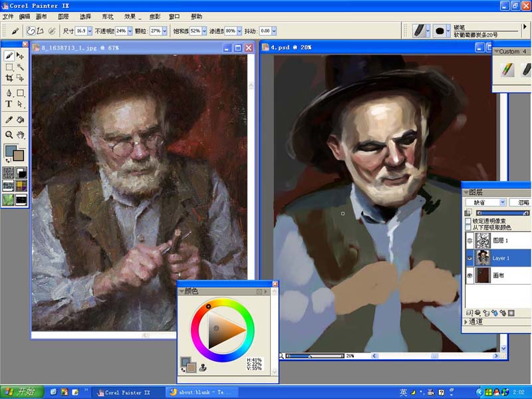
Task: Open the 画布 menu
Action: [41, 16]
